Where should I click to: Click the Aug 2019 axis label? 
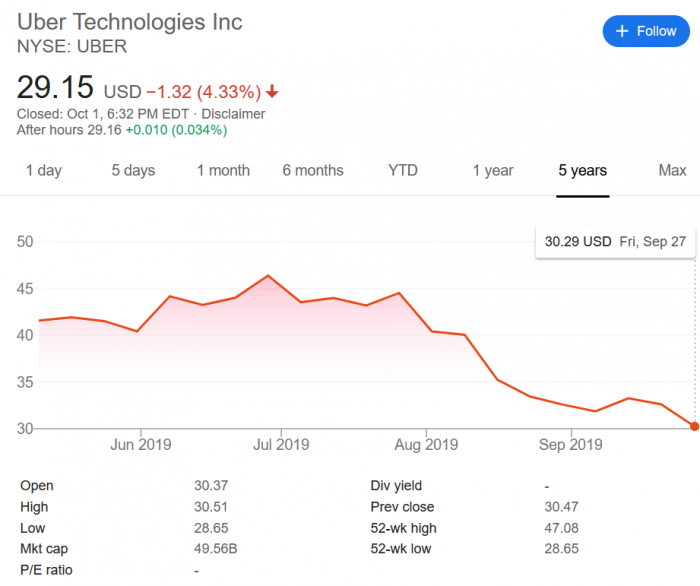tap(426, 444)
